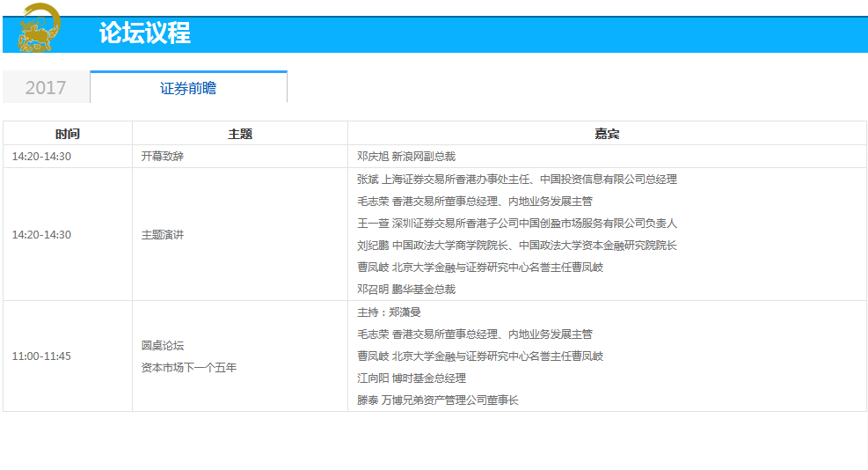Click guest 王一萱 深圳证券交易所 line
The width and height of the screenshot is (868, 470).
point(517,224)
